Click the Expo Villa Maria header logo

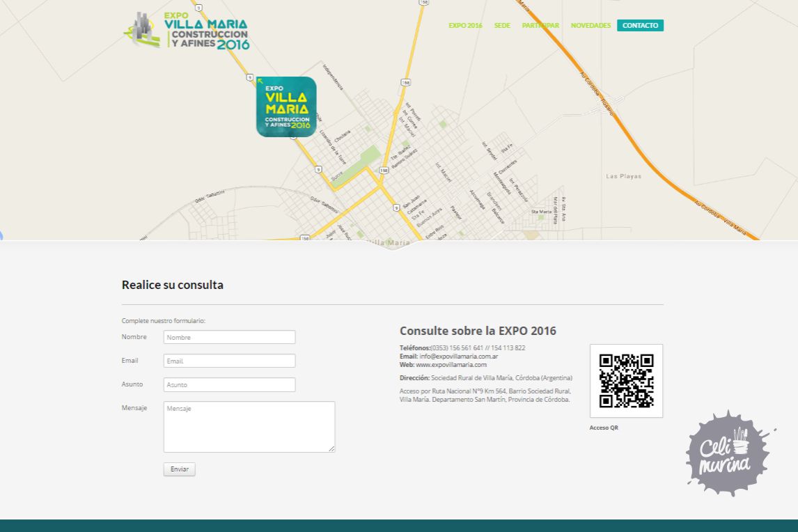click(x=187, y=31)
